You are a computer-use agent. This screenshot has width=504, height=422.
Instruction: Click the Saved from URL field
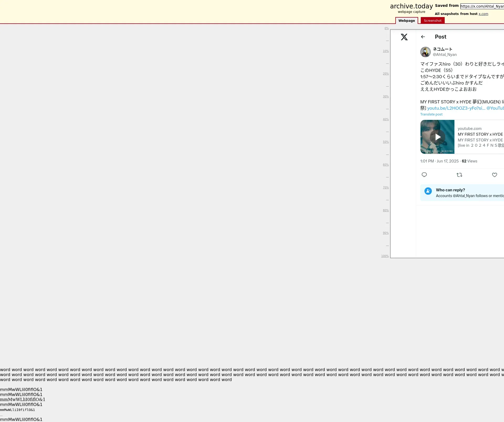click(482, 6)
